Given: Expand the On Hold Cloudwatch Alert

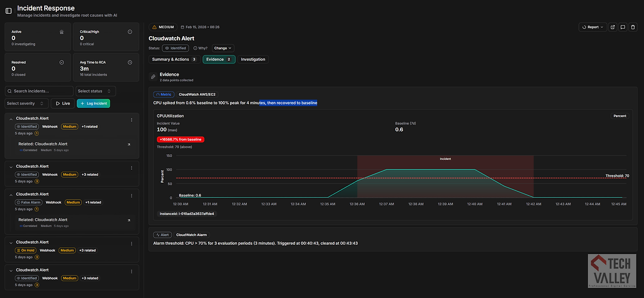Looking at the screenshot, I should pyautogui.click(x=11, y=243).
